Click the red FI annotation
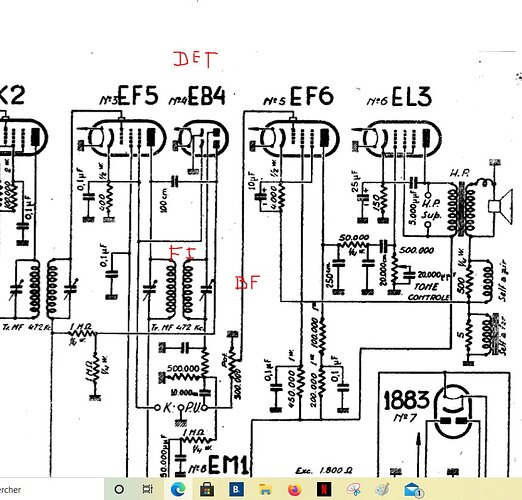522x500 pixels. tap(182, 253)
